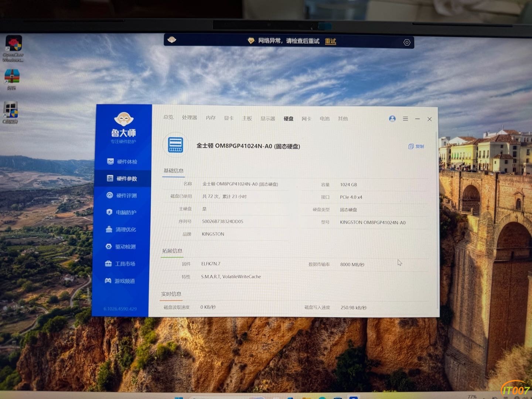Click the interface value PCIe 4.0 x4
The width and height of the screenshot is (532, 399).
[x=351, y=197]
